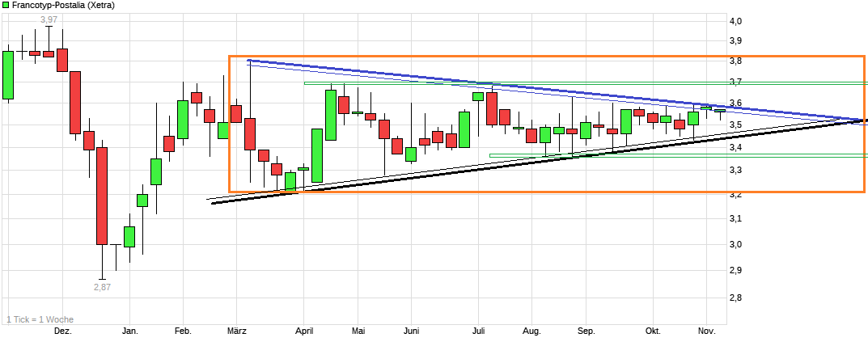
Task: Select the "3,97" high price annotation
Action: 49,20
